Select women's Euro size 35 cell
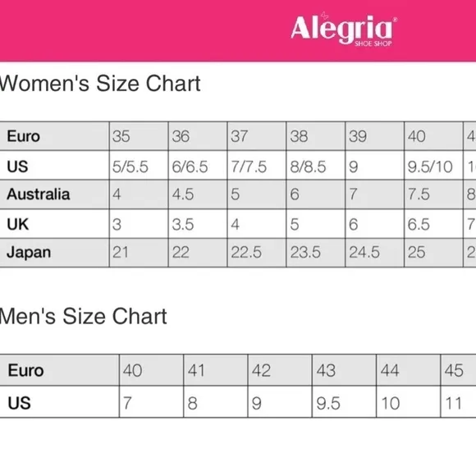Image resolution: width=476 pixels, height=476 pixels. 139,136
